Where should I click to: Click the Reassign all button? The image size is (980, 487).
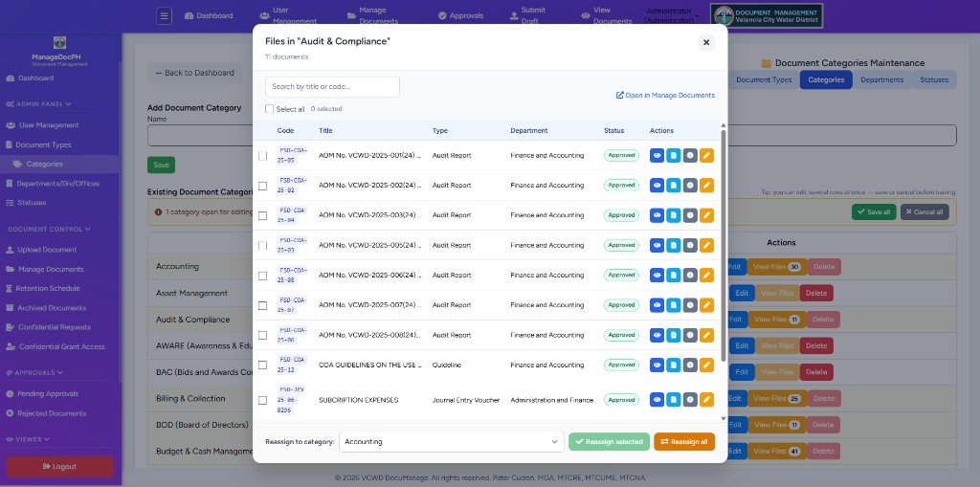(684, 442)
